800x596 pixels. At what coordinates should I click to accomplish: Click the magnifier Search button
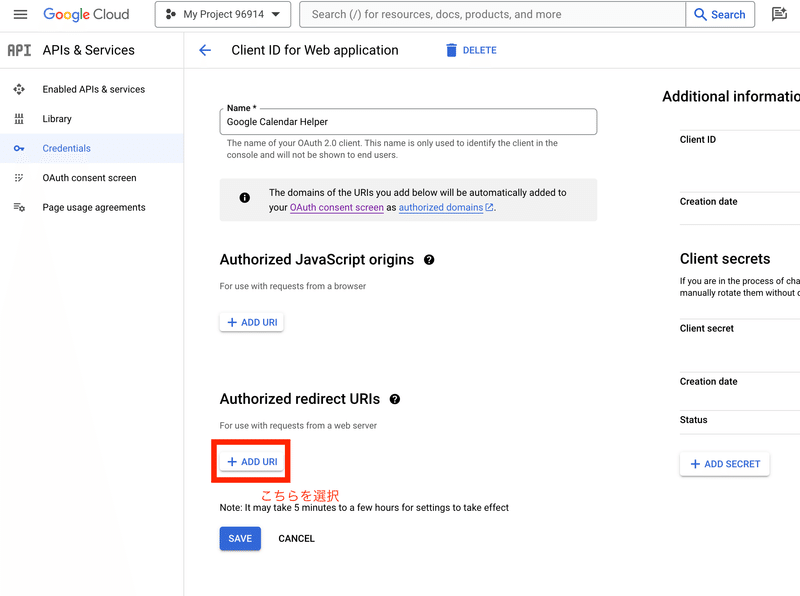pyautogui.click(x=718, y=15)
